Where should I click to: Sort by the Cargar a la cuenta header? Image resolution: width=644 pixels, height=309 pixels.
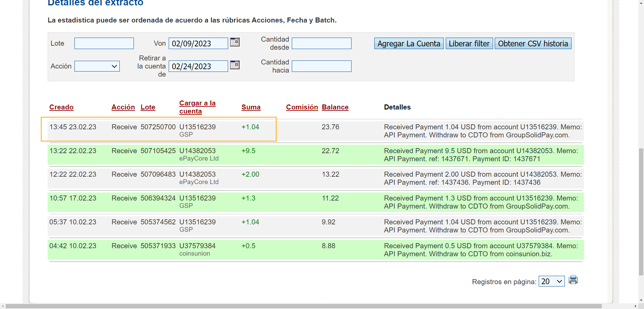[197, 107]
